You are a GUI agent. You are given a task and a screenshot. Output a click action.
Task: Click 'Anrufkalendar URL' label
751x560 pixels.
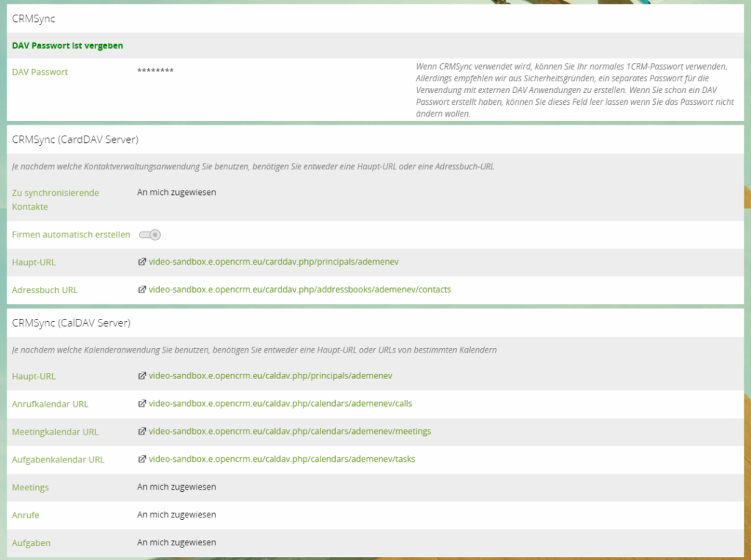pyautogui.click(x=50, y=404)
